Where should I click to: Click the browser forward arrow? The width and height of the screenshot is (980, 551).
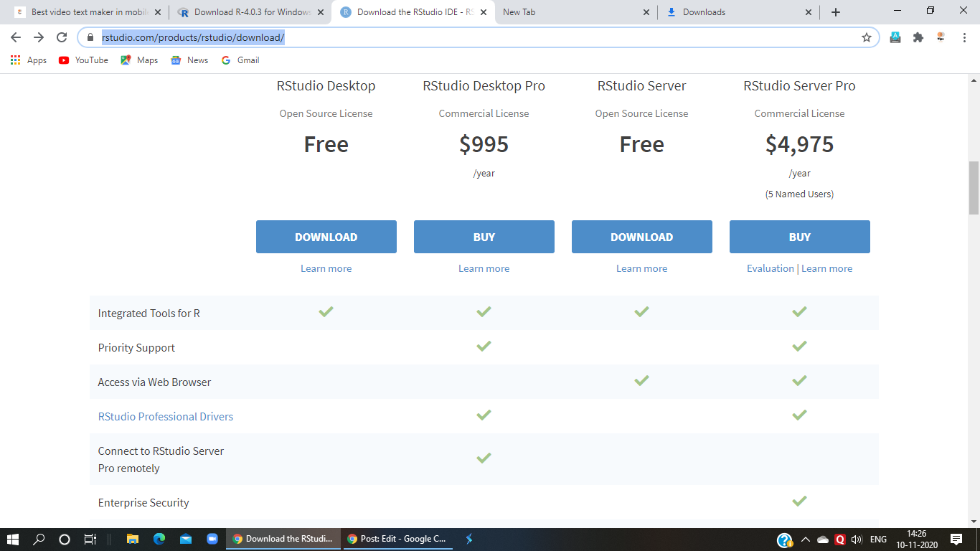click(39, 37)
